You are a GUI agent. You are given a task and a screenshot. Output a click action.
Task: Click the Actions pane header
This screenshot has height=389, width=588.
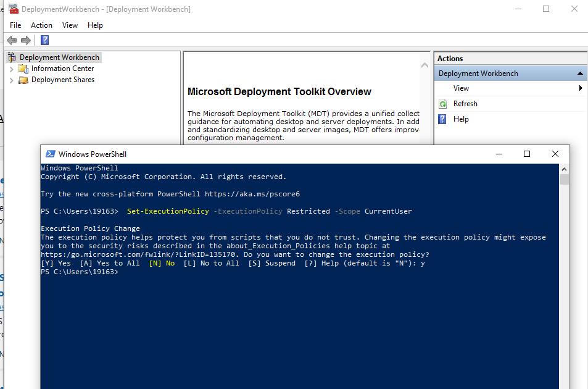click(x=511, y=59)
